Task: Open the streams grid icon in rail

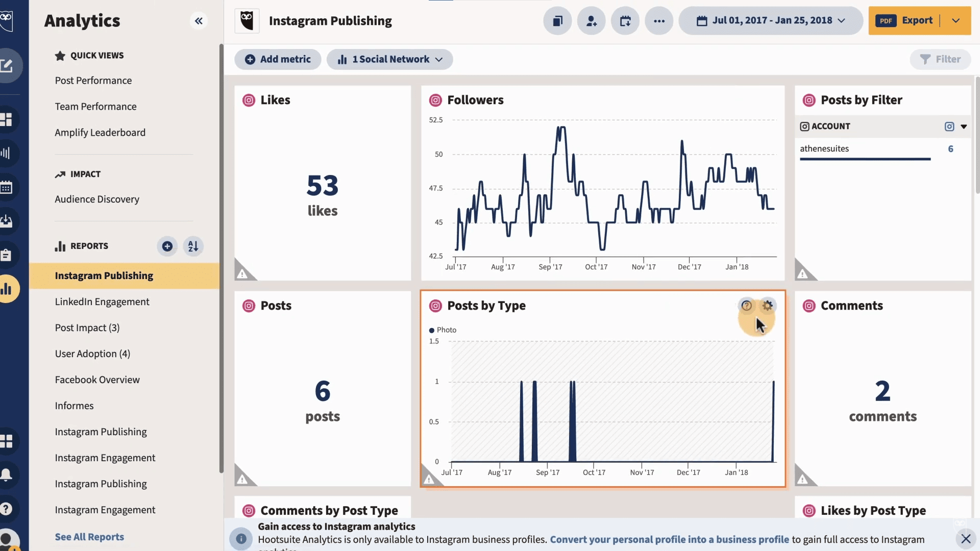Action: [6, 119]
